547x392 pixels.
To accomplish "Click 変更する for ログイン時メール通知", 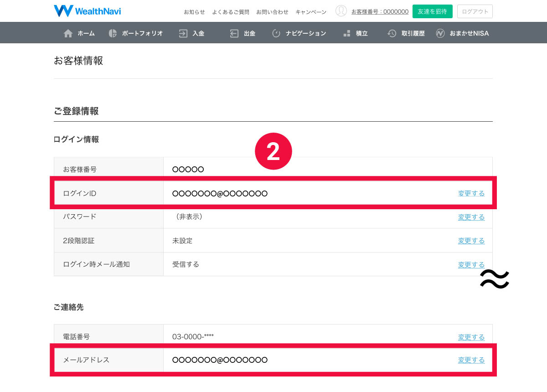I will pyautogui.click(x=471, y=265).
